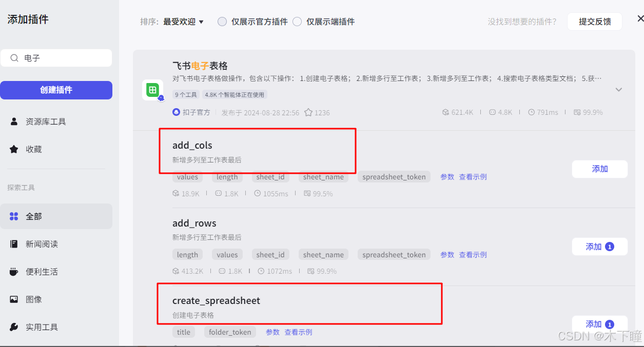The image size is (644, 347).
Task: Open 参数 link under create_spreadsheet
Action: 272,332
